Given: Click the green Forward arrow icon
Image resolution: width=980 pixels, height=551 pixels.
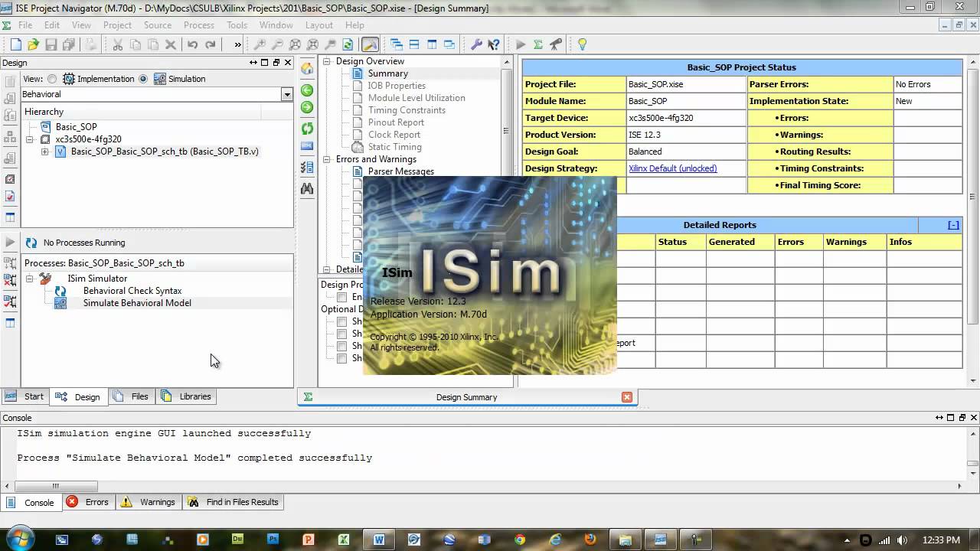Looking at the screenshot, I should pyautogui.click(x=307, y=109).
